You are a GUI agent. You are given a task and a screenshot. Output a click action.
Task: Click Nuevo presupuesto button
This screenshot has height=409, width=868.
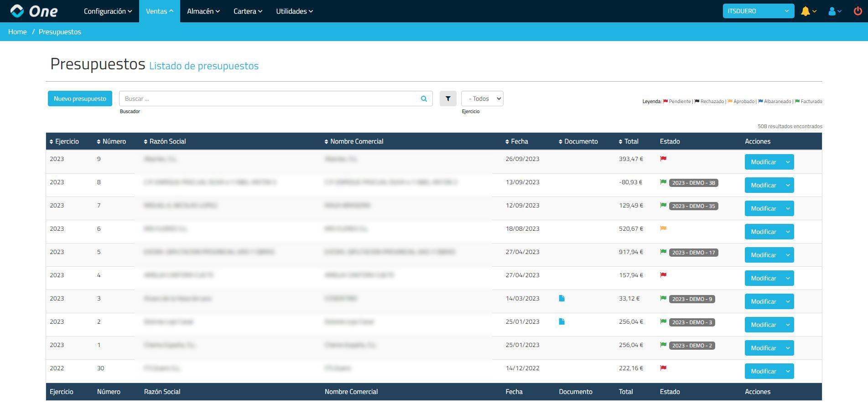80,98
